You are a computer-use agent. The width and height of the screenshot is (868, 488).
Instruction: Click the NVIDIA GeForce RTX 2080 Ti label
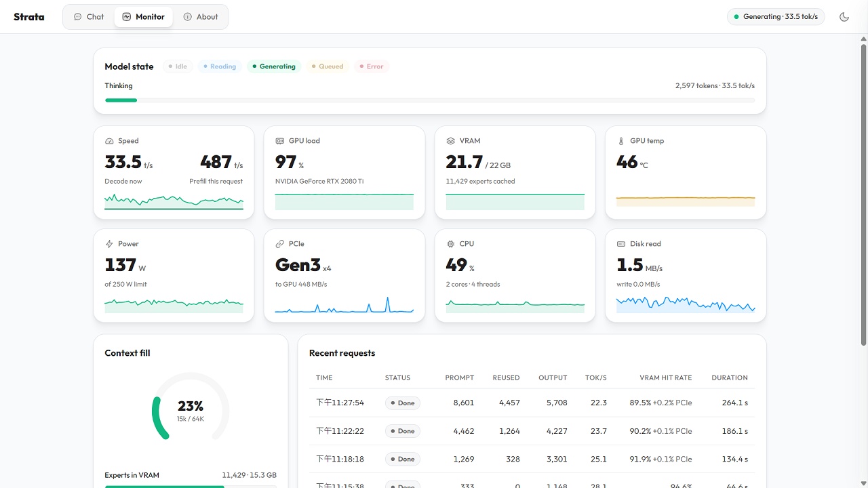[319, 181]
